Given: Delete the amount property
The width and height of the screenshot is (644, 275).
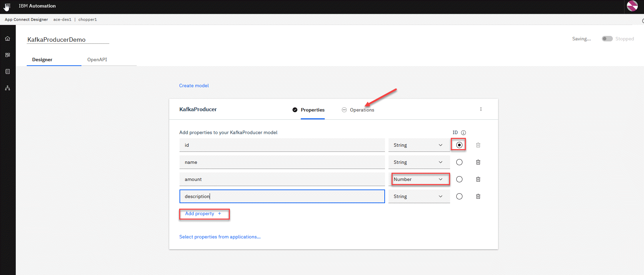Looking at the screenshot, I should [478, 179].
